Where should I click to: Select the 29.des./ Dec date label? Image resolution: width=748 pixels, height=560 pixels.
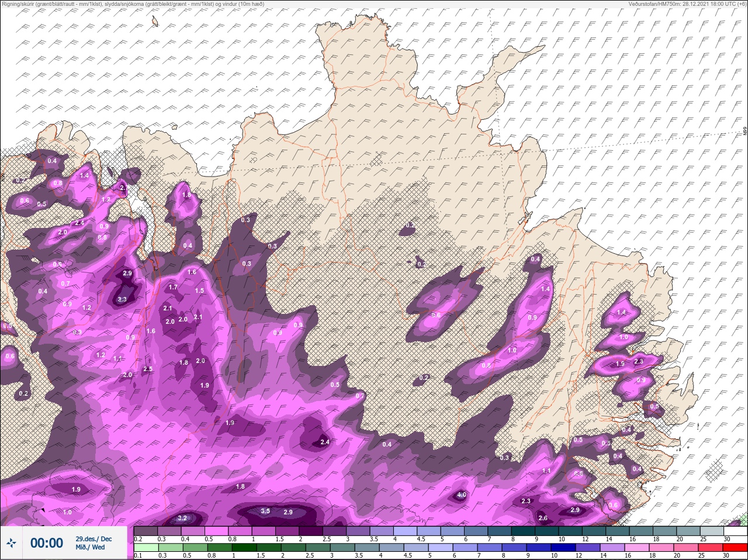pos(93,538)
